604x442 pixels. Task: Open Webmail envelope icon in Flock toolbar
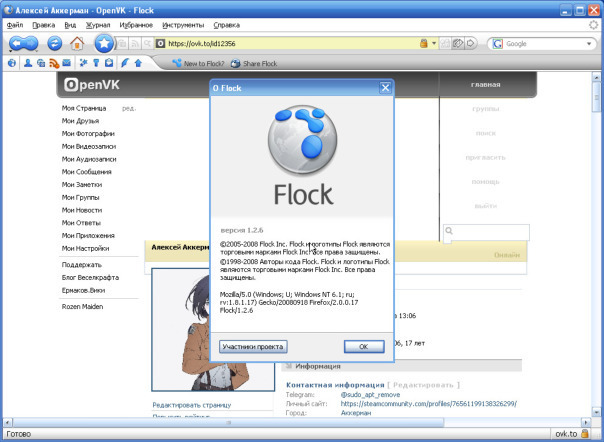point(67,62)
